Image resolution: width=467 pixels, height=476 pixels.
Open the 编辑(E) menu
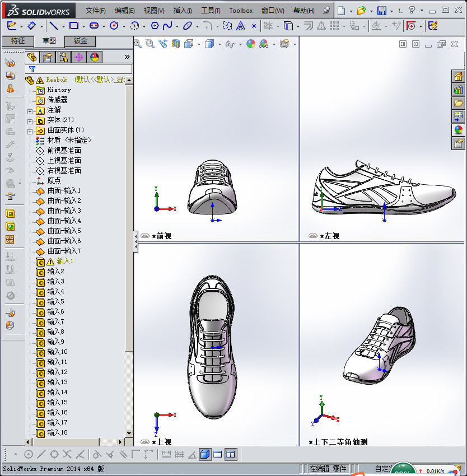pyautogui.click(x=125, y=11)
